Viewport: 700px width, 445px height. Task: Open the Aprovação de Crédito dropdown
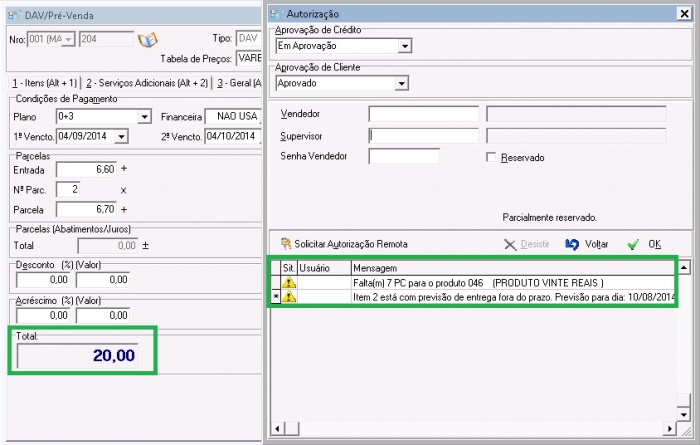pyautogui.click(x=404, y=46)
